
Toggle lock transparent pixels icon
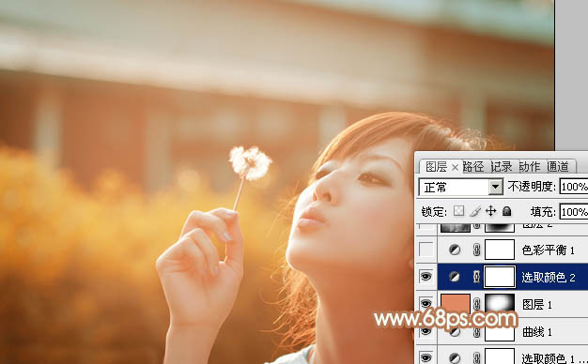458,211
